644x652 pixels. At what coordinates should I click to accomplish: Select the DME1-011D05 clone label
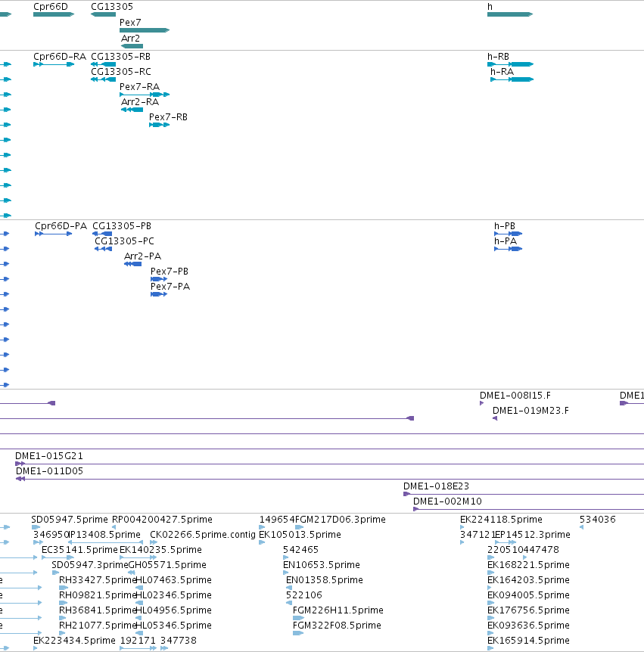(49, 471)
